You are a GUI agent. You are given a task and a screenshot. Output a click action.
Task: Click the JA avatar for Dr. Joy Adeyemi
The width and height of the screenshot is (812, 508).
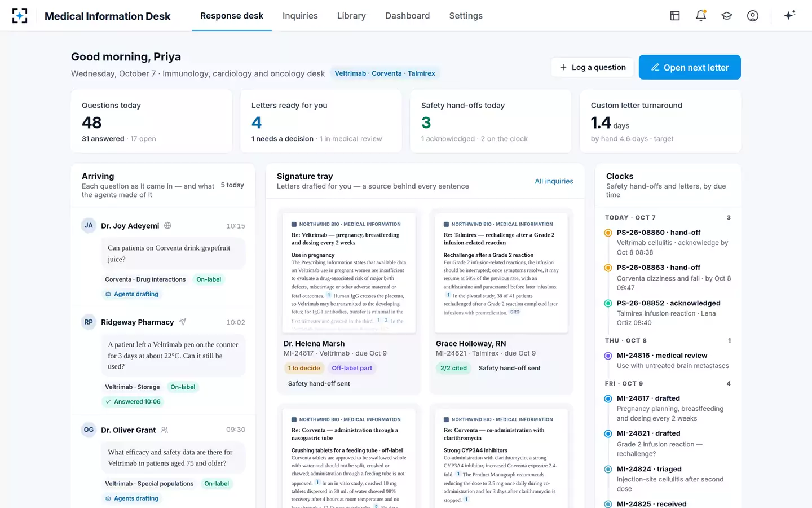[x=89, y=225]
